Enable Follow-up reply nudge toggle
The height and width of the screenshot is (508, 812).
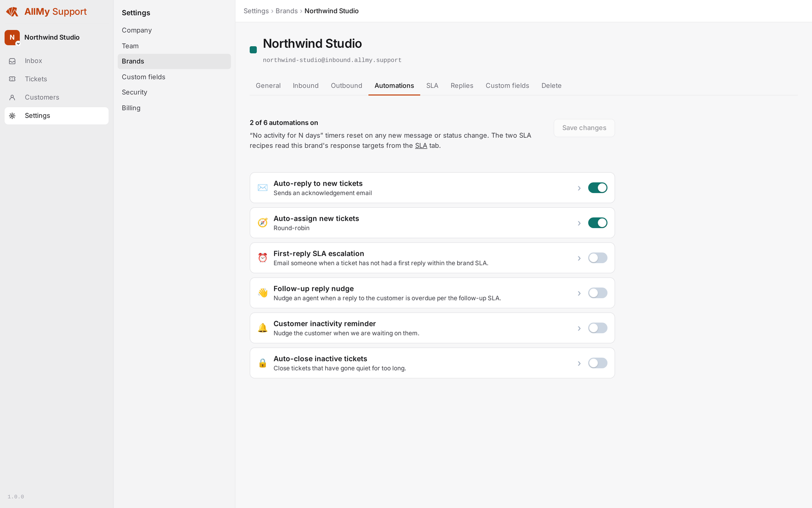pyautogui.click(x=597, y=293)
